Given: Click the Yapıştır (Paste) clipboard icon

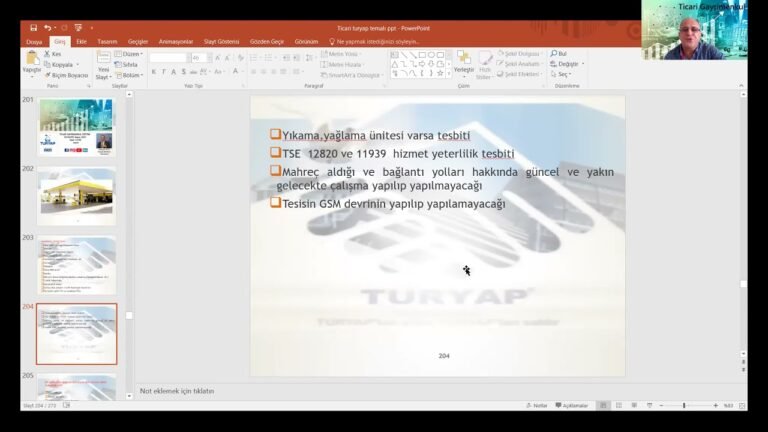Looking at the screenshot, I should click(x=32, y=58).
